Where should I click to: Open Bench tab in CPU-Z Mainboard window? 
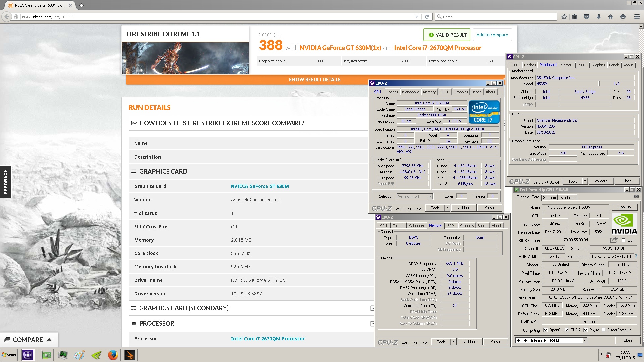(614, 65)
